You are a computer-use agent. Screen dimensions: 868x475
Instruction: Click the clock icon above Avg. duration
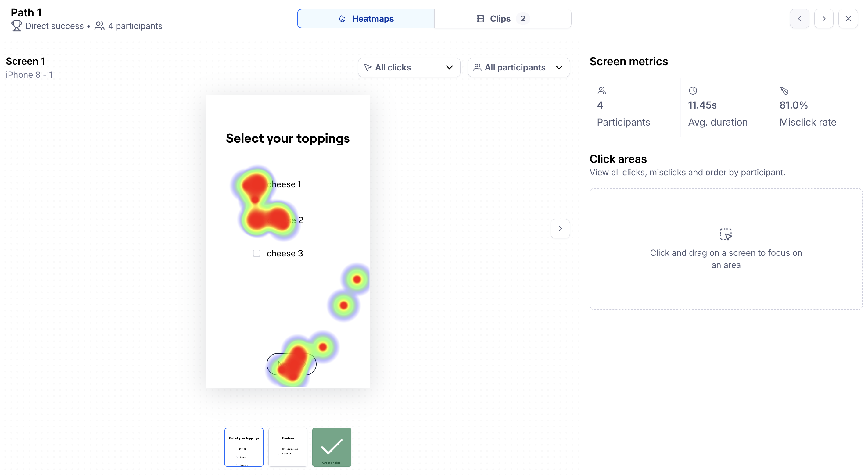click(x=693, y=91)
